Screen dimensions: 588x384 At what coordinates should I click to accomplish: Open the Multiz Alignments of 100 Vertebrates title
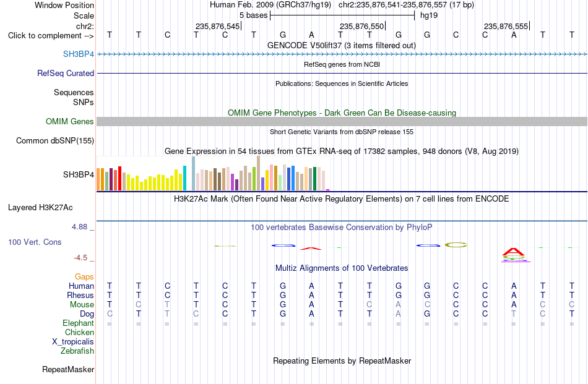click(342, 268)
